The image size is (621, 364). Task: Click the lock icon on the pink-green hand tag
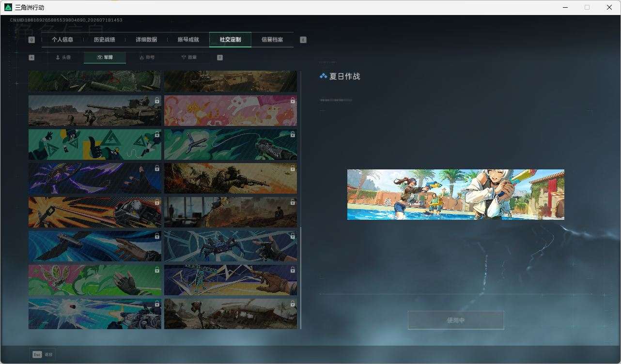point(157,270)
